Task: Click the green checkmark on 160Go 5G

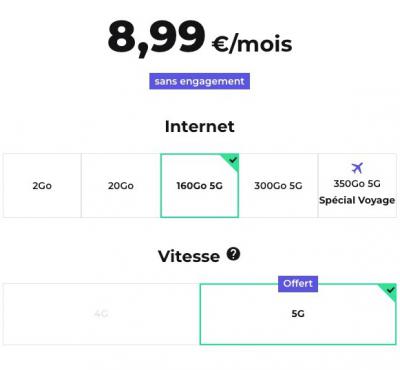Action: [233, 160]
